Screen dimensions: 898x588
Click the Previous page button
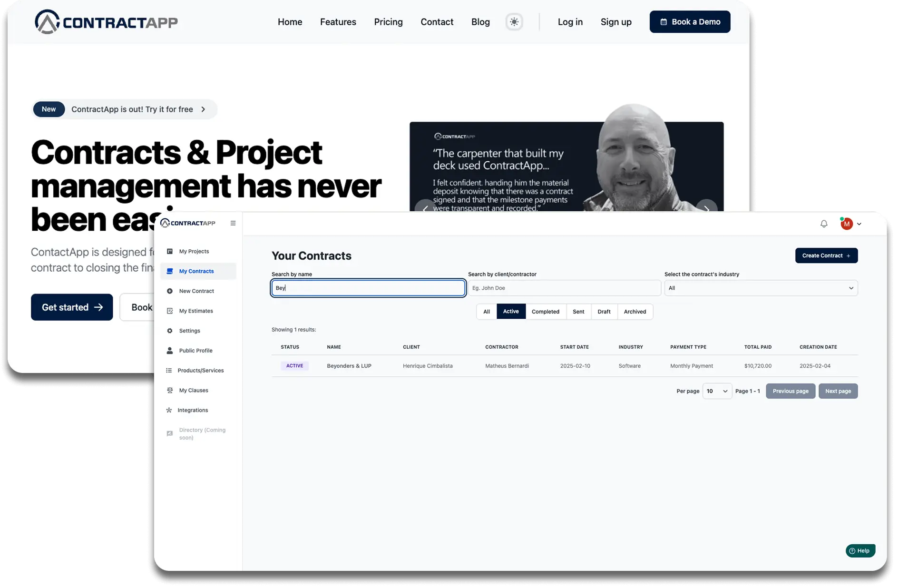click(x=791, y=391)
